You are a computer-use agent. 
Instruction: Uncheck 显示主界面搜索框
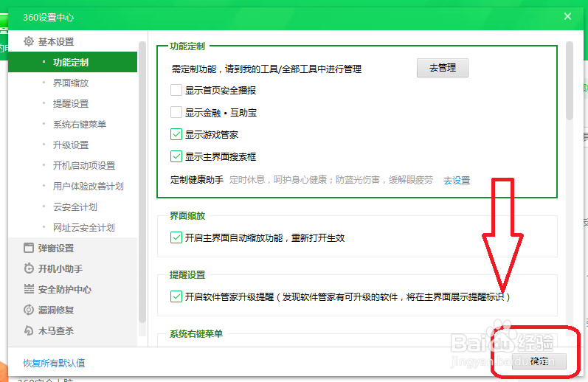(176, 156)
